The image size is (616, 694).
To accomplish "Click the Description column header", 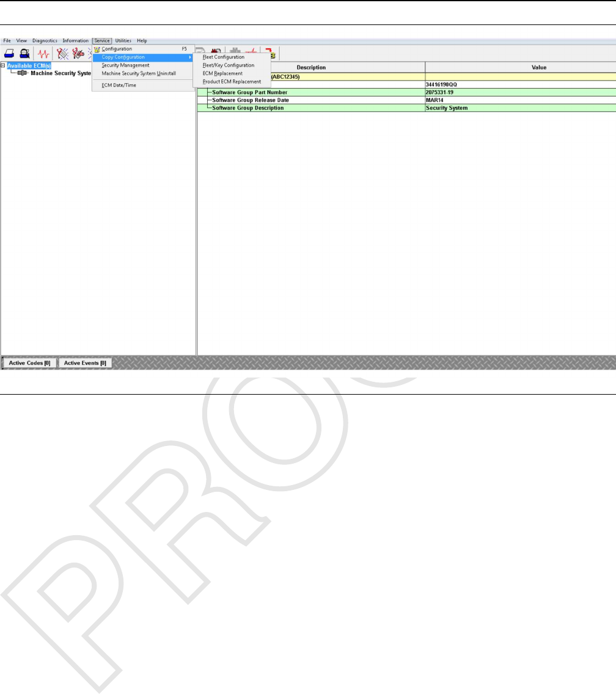I will [311, 67].
